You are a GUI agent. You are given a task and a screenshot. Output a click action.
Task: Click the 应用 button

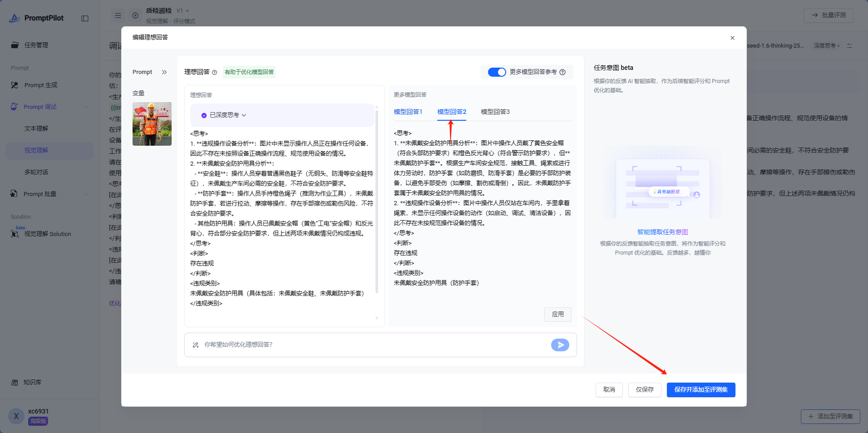pyautogui.click(x=558, y=314)
